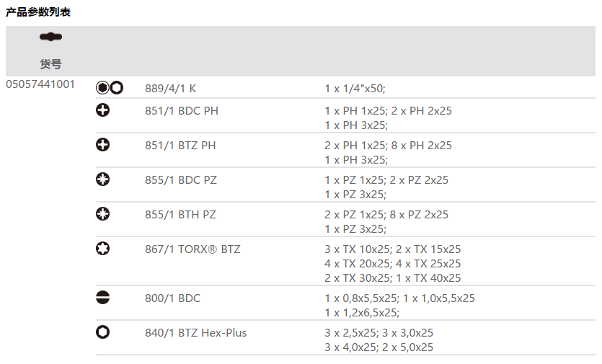Click the 840/1 BTZ Hex-Plus product name
Image resolution: width=602 pixels, height=364 pixels.
tap(196, 333)
